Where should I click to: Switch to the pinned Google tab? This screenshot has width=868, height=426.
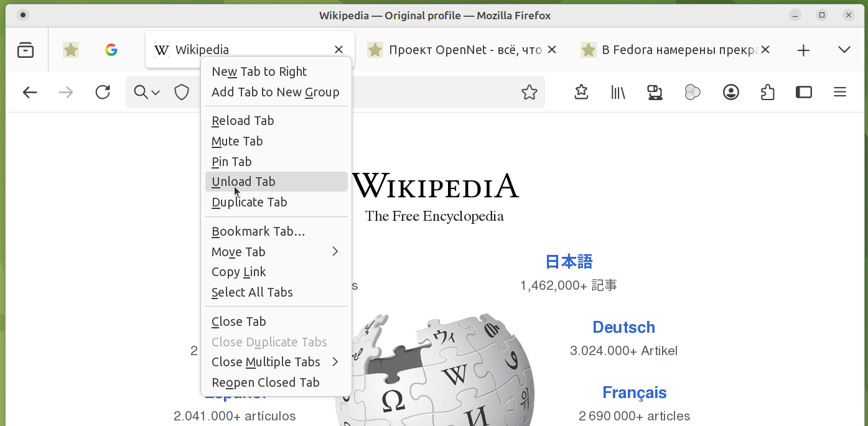click(x=111, y=50)
